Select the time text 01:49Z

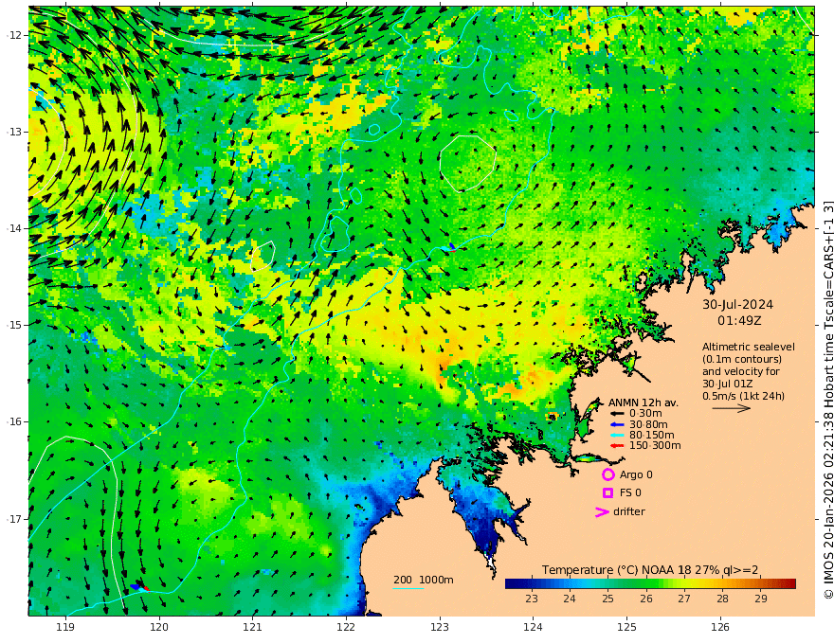point(739,321)
